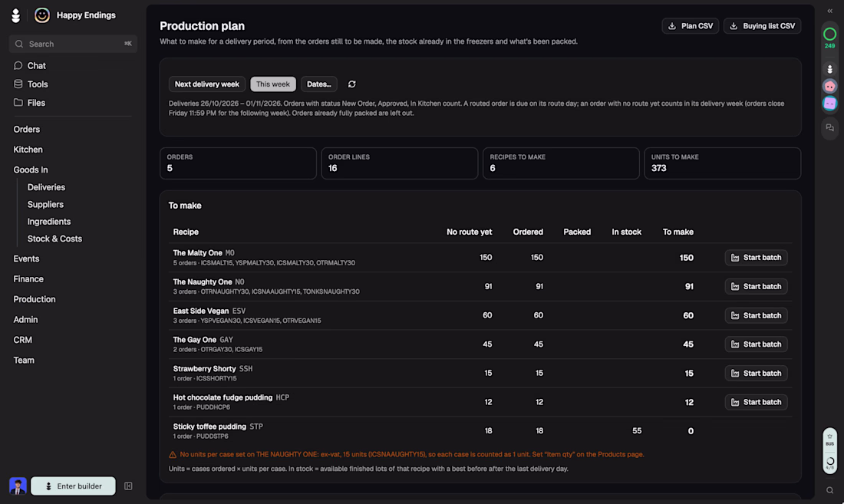Focus the Search field in the sidebar

[x=73, y=44]
